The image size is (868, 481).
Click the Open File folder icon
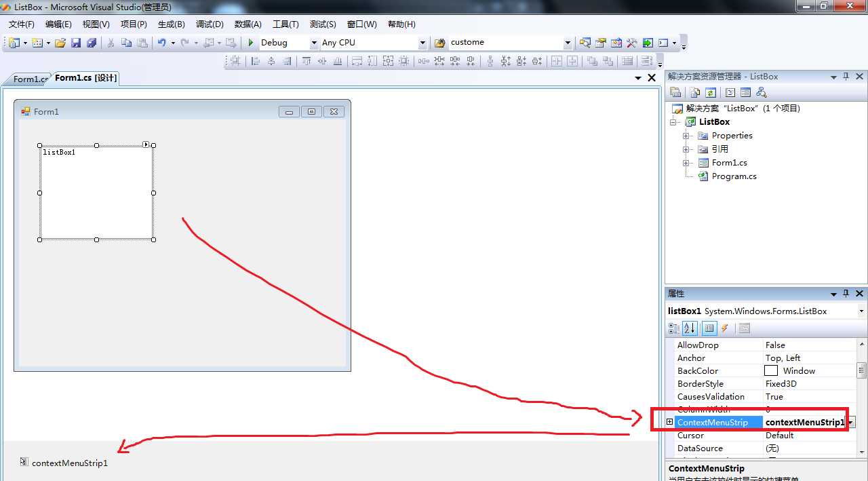pyautogui.click(x=60, y=43)
